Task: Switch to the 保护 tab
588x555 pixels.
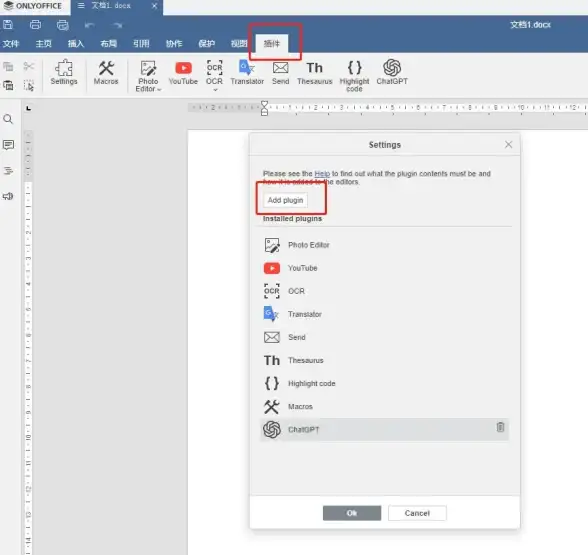Action: [x=207, y=44]
